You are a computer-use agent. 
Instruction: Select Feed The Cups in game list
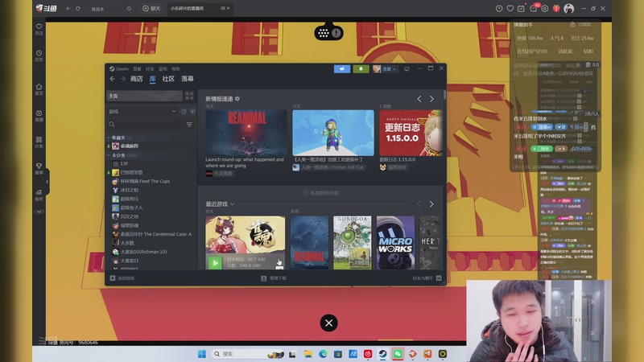[145, 181]
